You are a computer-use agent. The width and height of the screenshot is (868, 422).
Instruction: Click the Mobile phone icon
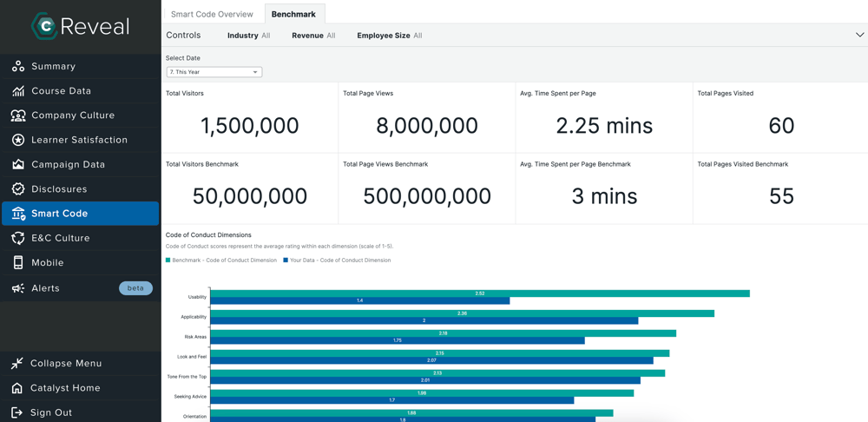(x=17, y=262)
